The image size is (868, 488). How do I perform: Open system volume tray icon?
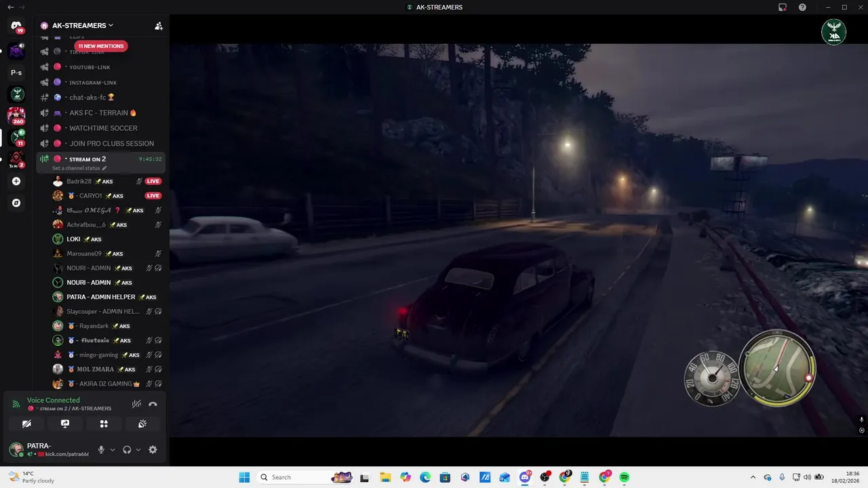pyautogui.click(x=807, y=477)
